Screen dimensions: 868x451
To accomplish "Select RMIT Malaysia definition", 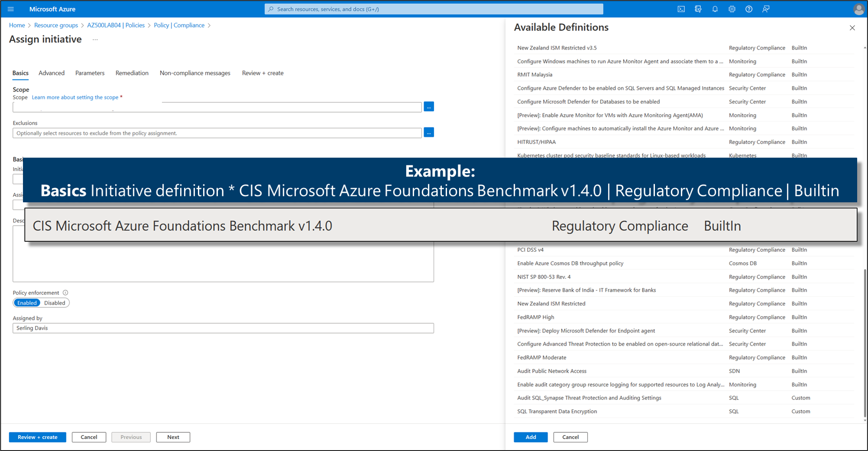I will coord(684,75).
